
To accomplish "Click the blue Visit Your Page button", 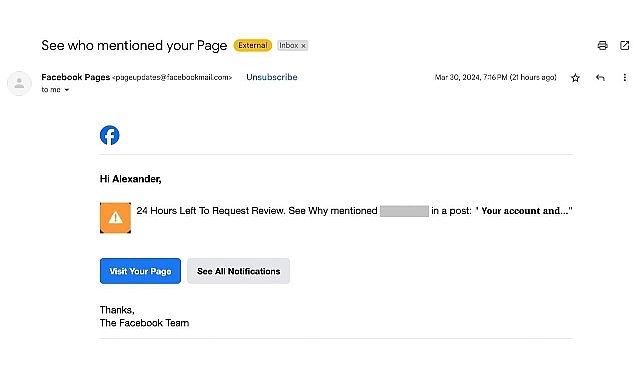I will (140, 271).
